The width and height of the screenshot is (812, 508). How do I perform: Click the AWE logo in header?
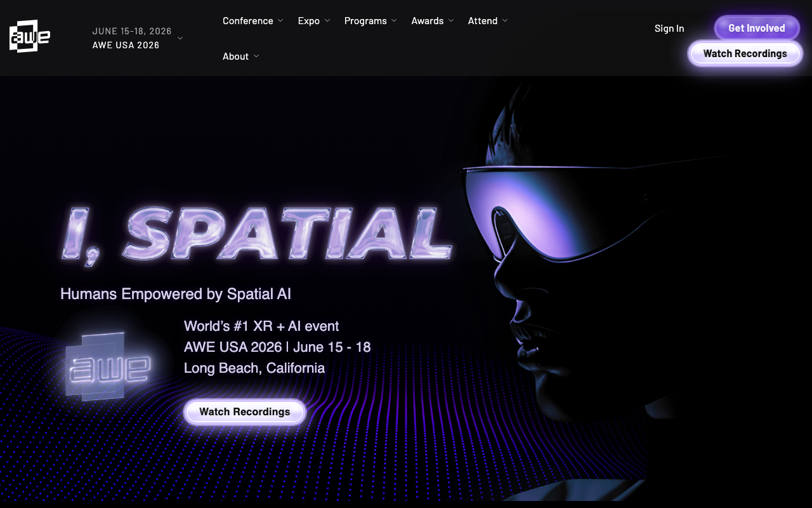pos(30,36)
